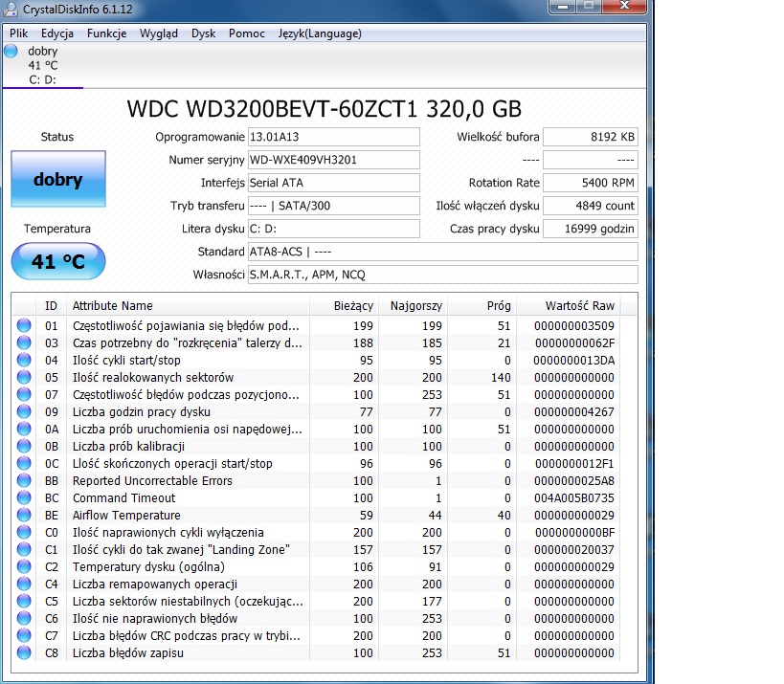784x684 pixels.
Task: Click status orb for attribute 05
Action: point(24,377)
